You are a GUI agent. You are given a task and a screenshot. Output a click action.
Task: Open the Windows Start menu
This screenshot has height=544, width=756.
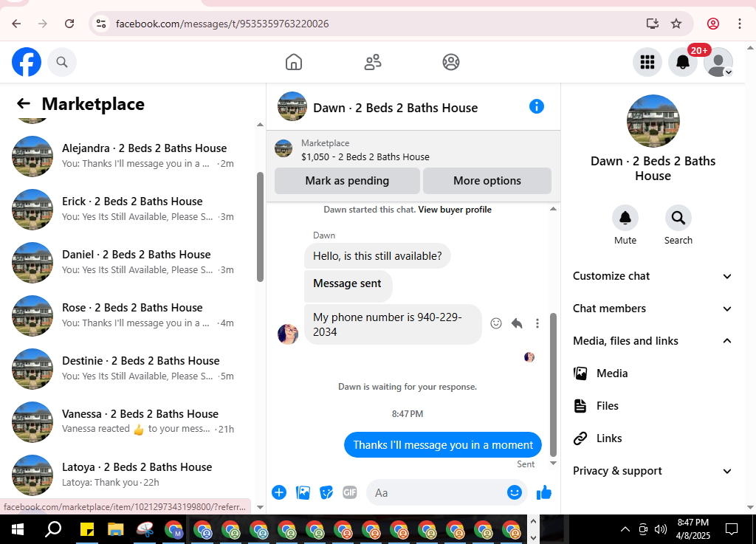18,529
